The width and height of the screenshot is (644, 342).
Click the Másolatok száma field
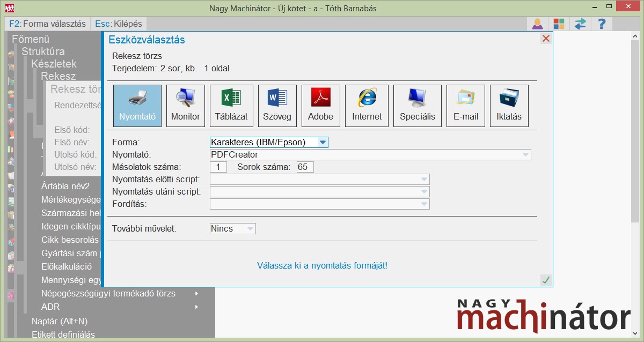pyautogui.click(x=218, y=167)
